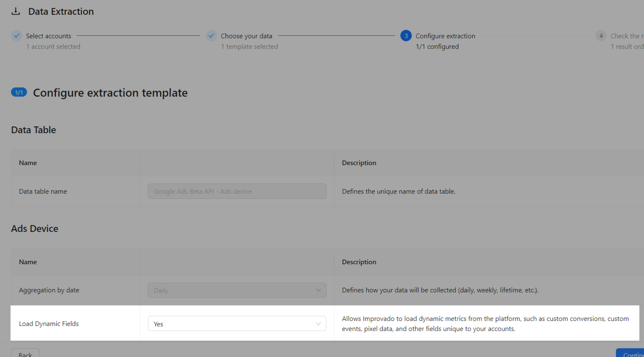
Task: Select the step 4 circle icon
Action: (x=601, y=36)
